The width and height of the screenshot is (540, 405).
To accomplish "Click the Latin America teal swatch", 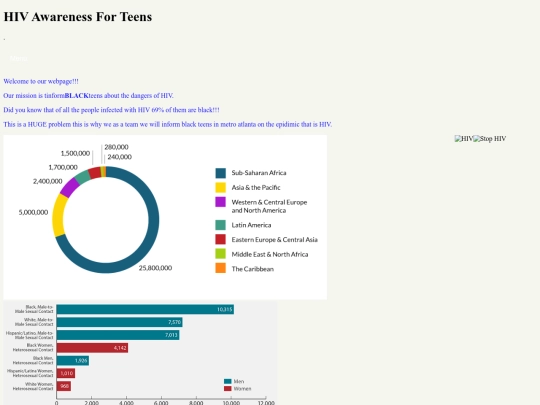I will pos(220,225).
